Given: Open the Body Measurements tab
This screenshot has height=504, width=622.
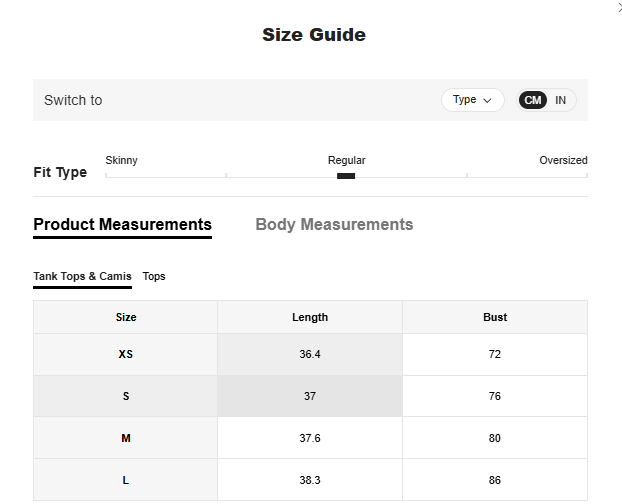Looking at the screenshot, I should pyautogui.click(x=334, y=225).
